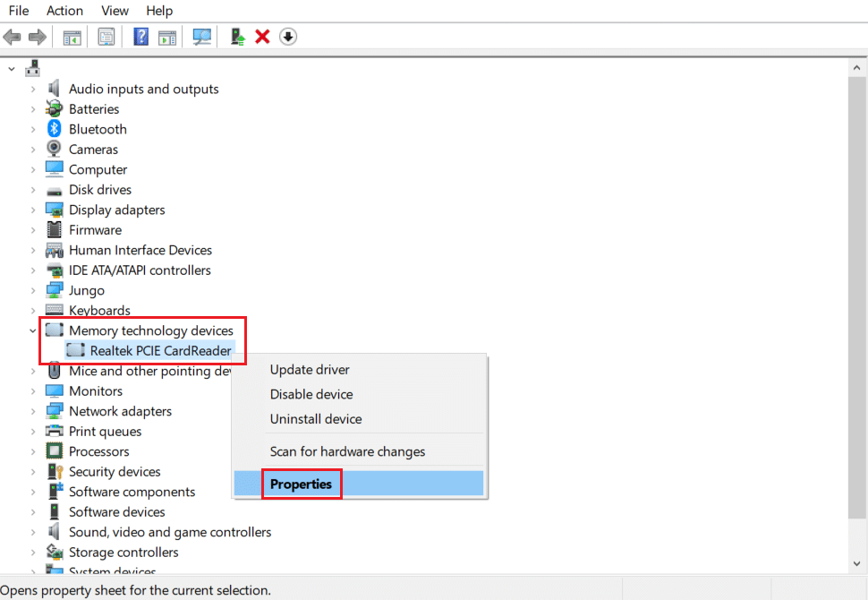Screen dimensions: 868x600
Task: Open the View menu
Action: tap(115, 11)
